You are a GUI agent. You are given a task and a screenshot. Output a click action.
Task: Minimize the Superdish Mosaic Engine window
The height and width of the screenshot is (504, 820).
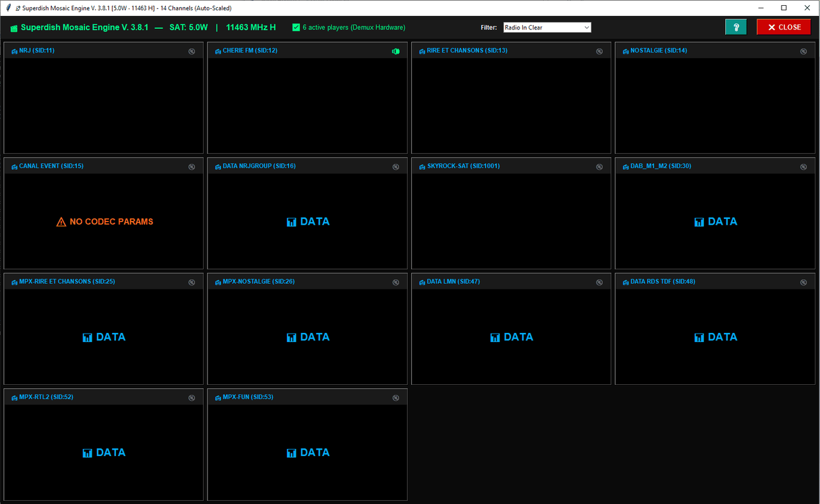pyautogui.click(x=760, y=8)
